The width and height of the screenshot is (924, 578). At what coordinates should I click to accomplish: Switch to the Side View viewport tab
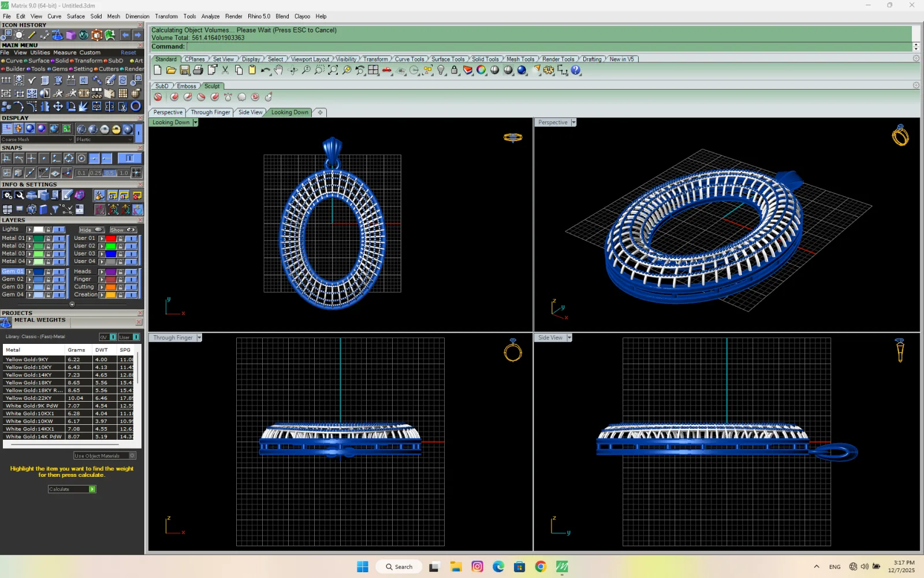[x=251, y=112]
